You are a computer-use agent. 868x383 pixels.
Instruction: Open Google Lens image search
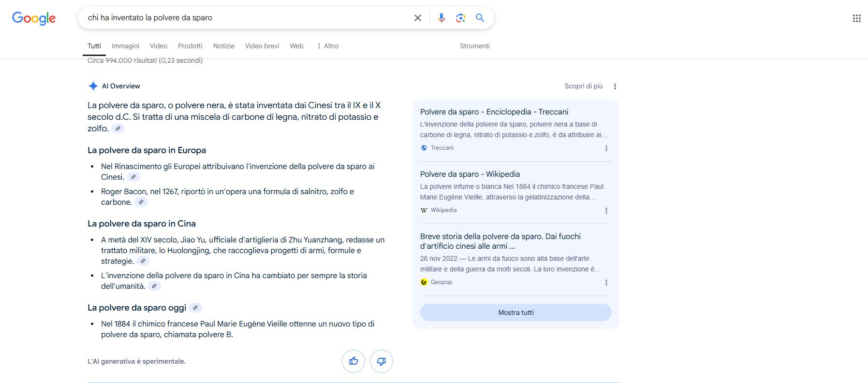[x=461, y=18]
